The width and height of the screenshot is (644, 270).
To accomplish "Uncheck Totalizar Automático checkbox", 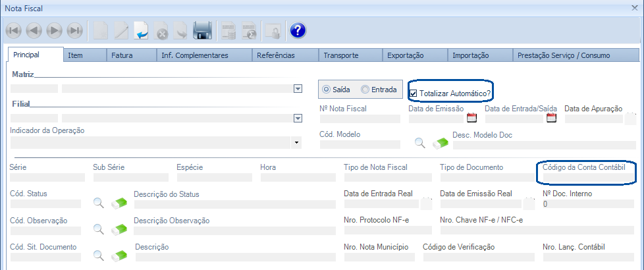I will coord(414,94).
